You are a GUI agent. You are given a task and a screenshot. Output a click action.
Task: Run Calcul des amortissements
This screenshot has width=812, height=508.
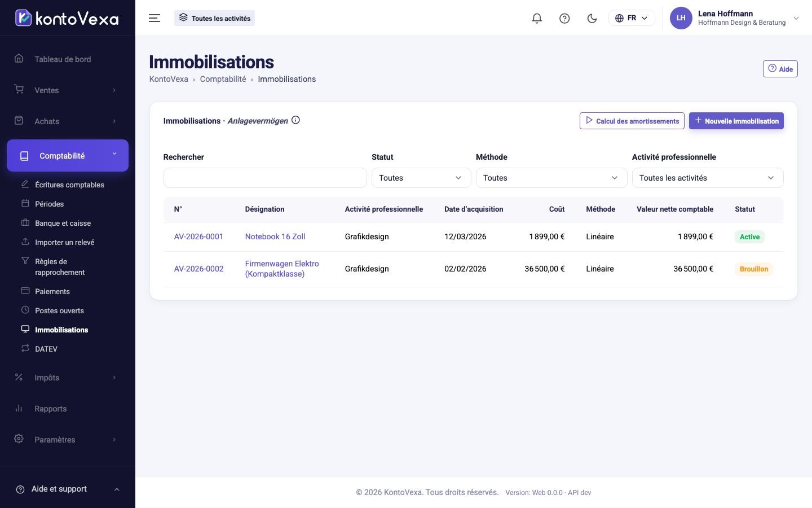point(632,121)
